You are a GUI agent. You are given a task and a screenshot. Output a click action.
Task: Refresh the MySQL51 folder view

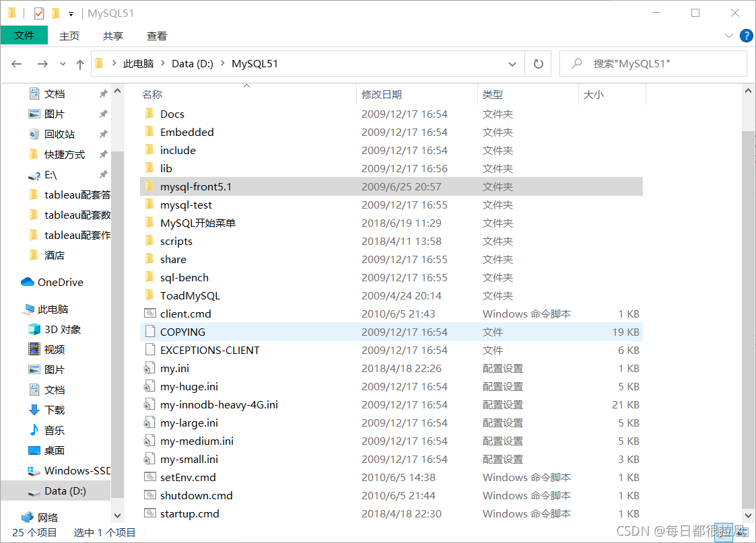point(537,63)
